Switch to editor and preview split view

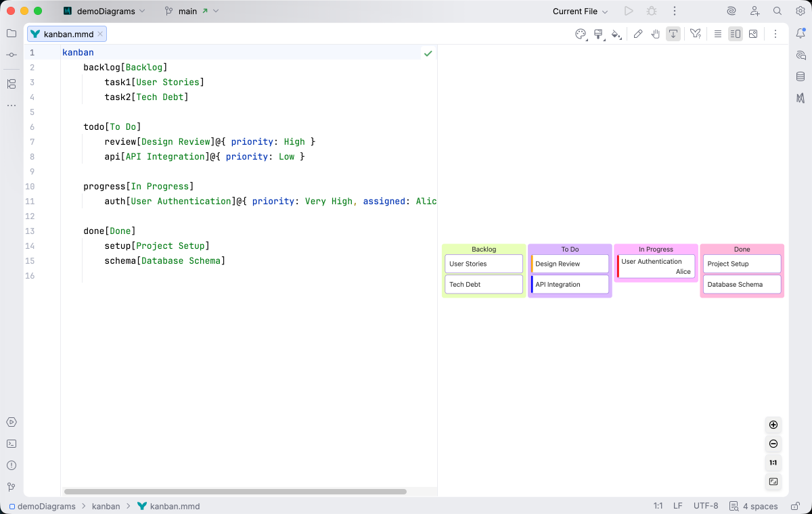(736, 34)
